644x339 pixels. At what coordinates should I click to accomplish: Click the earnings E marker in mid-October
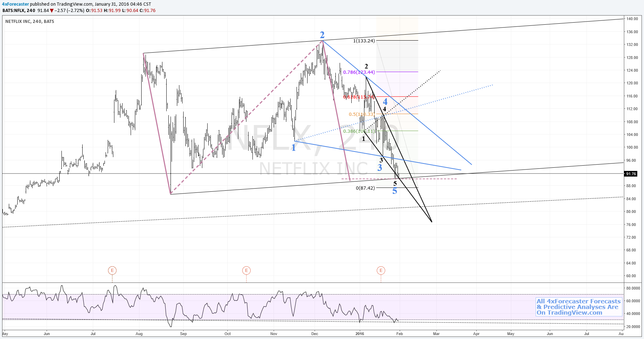tap(246, 270)
